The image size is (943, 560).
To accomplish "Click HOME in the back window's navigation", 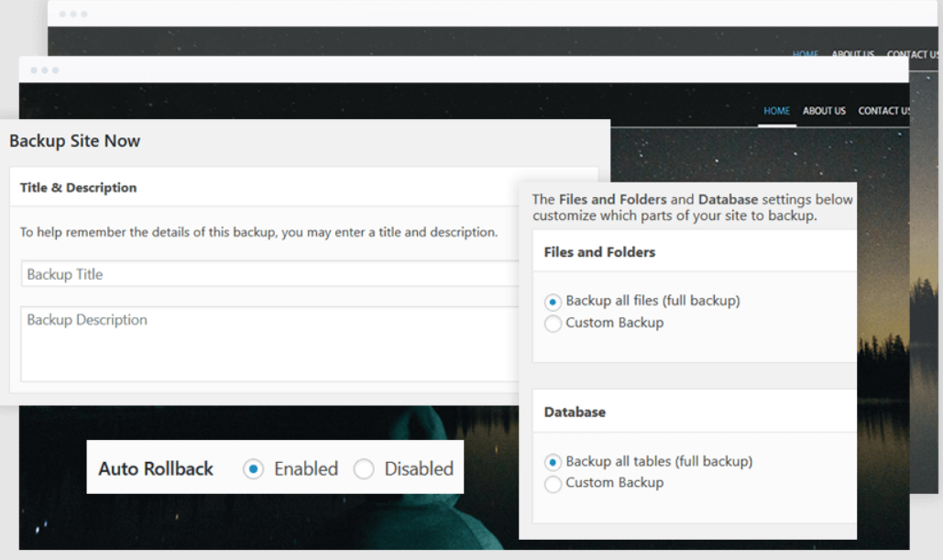I will pyautogui.click(x=806, y=55).
